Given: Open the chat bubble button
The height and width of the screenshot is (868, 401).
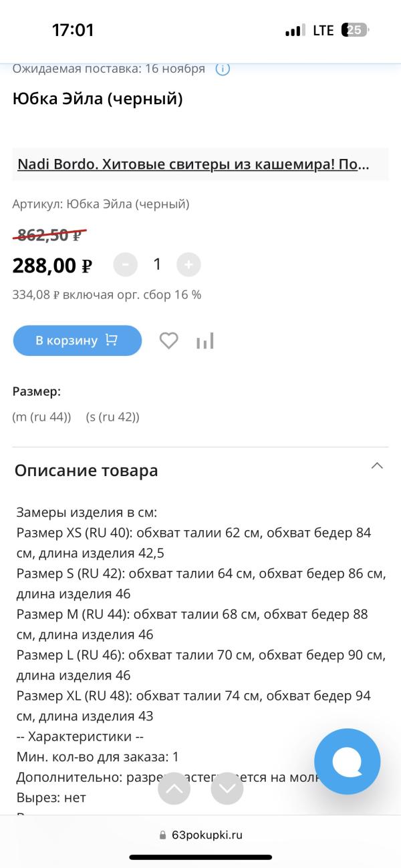Looking at the screenshot, I should point(347,761).
